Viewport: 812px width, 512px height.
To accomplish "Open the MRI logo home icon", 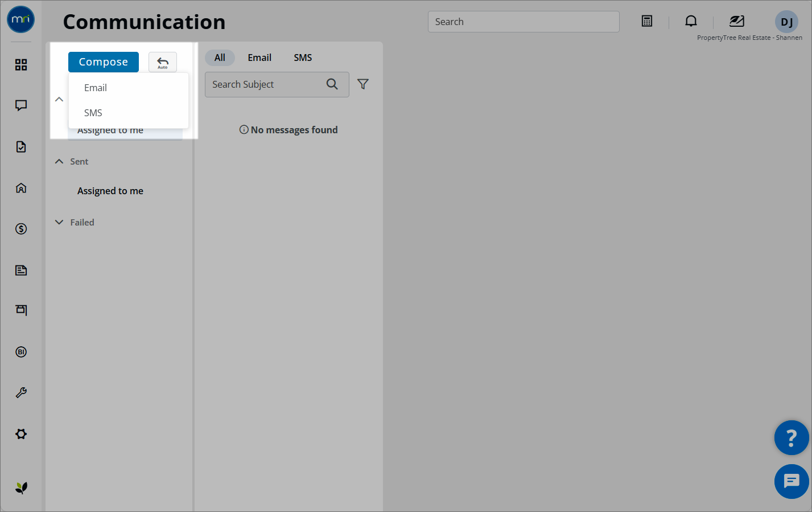I will (x=21, y=20).
